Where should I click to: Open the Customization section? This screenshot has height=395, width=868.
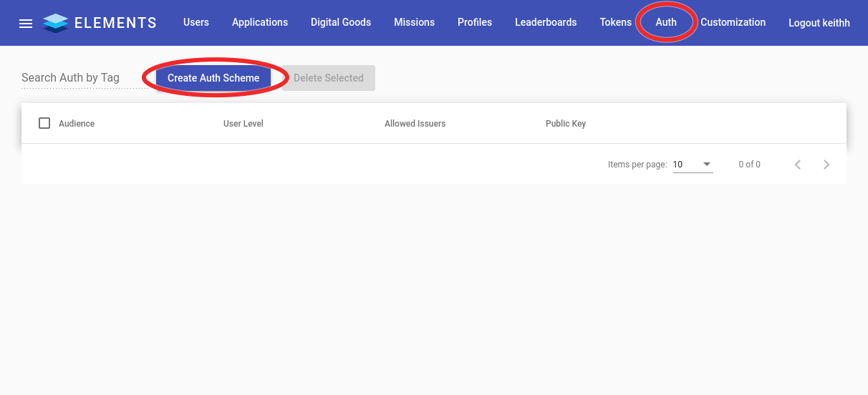click(x=733, y=22)
